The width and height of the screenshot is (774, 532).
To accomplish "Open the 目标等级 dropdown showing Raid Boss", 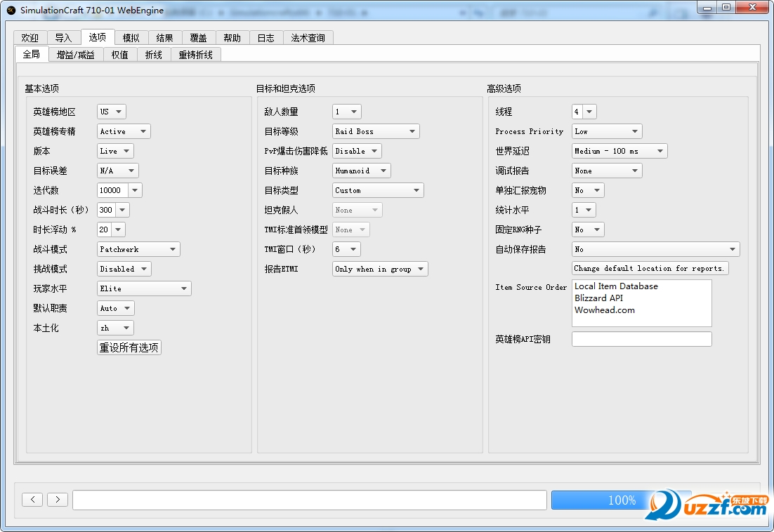I will [376, 131].
